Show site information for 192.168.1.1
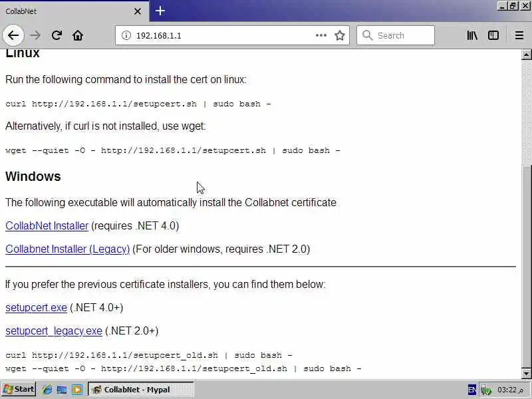 click(x=126, y=35)
